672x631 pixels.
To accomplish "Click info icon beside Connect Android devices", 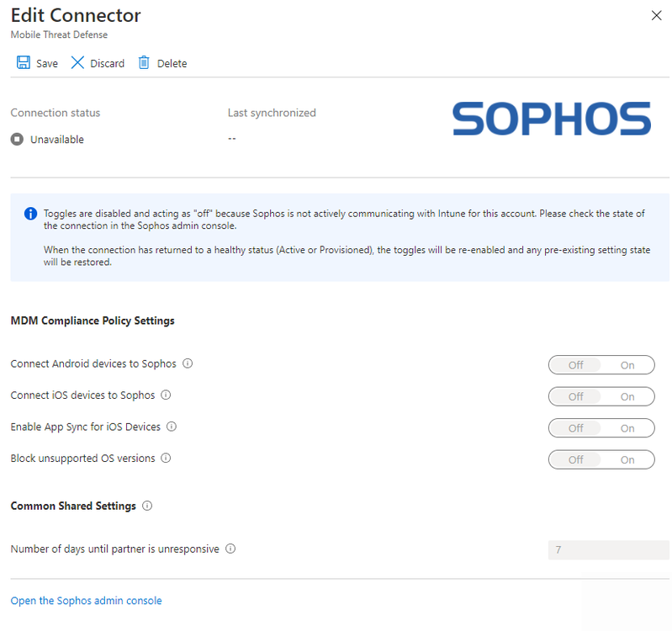I will coord(188,364).
